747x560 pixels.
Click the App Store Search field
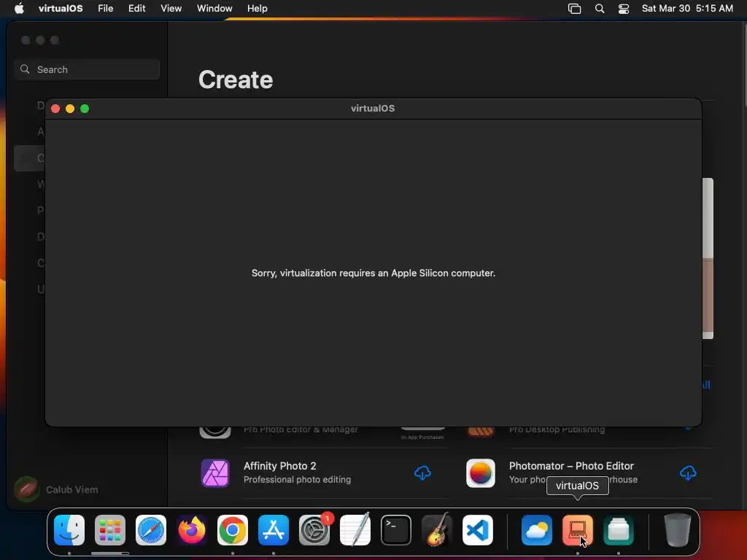tap(87, 69)
